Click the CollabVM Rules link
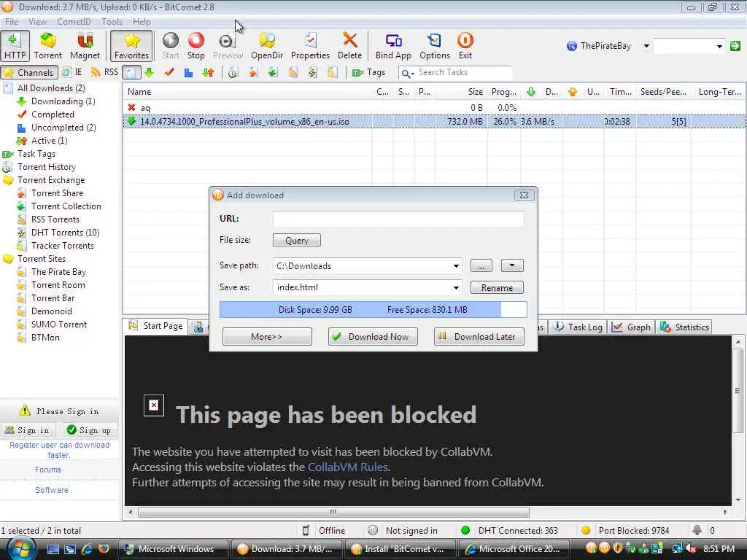747x560 pixels. (348, 467)
